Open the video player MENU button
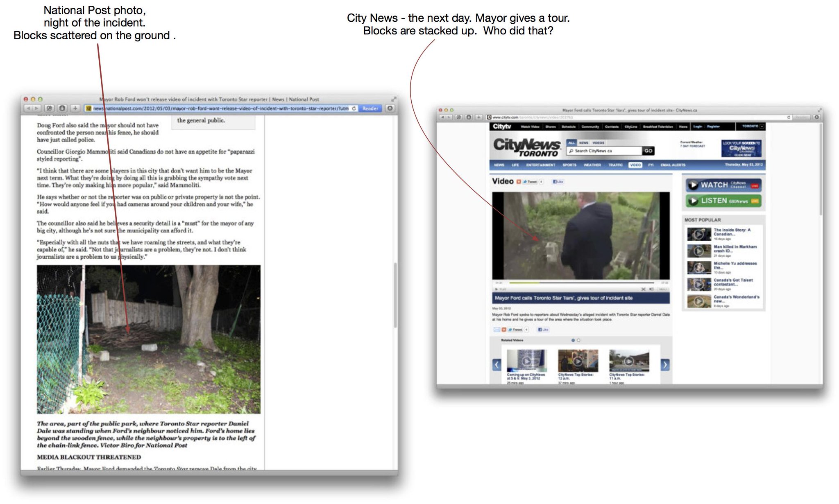Image resolution: width=839 pixels, height=504 pixels. [x=662, y=289]
